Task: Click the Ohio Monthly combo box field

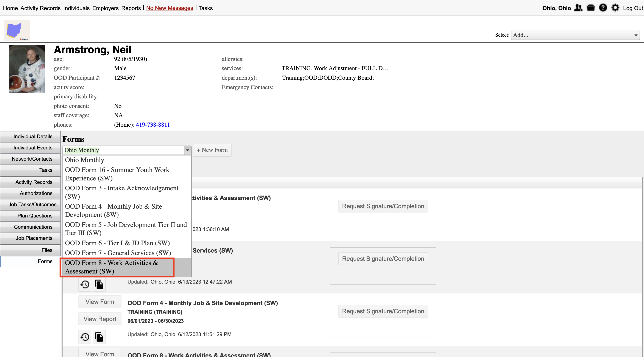Action: click(x=123, y=150)
